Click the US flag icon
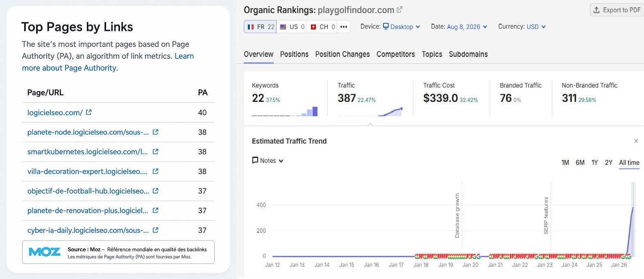 tap(283, 27)
